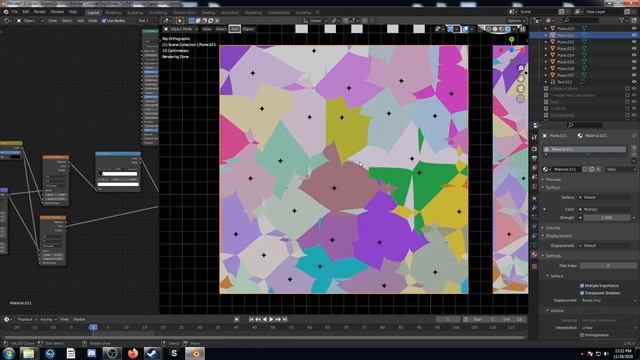Select rendered viewport shading icon

(508, 29)
